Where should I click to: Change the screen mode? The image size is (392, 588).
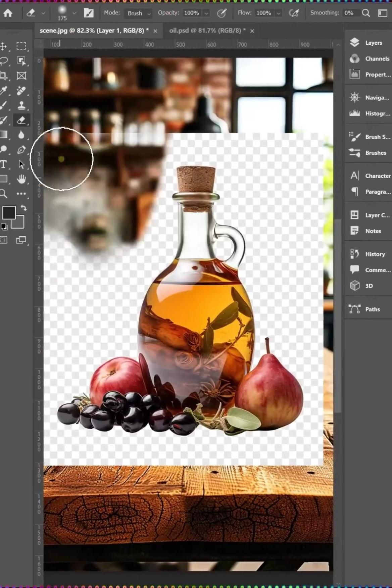[21, 240]
